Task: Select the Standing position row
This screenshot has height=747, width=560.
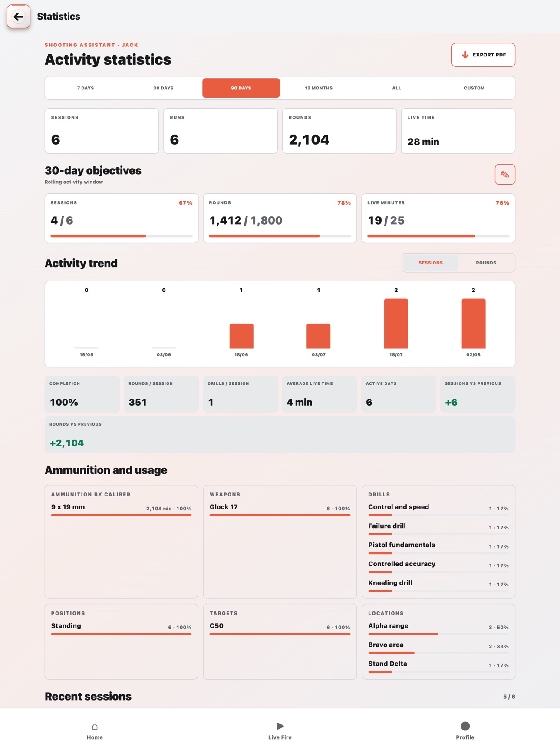Action: tap(122, 628)
